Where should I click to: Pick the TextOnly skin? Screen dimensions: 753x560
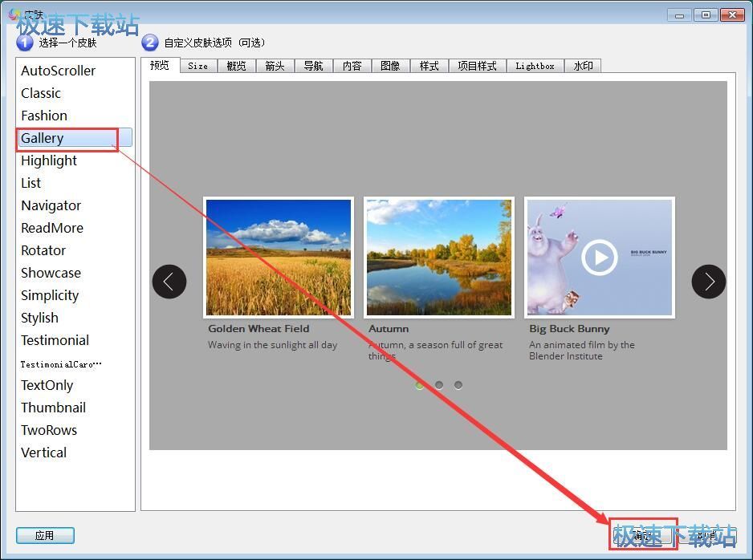tap(75, 385)
